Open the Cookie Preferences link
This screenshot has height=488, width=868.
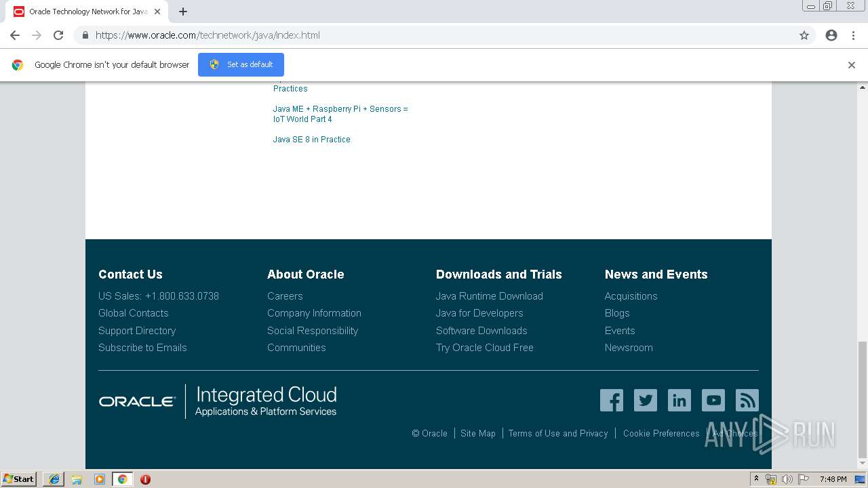[x=661, y=433]
